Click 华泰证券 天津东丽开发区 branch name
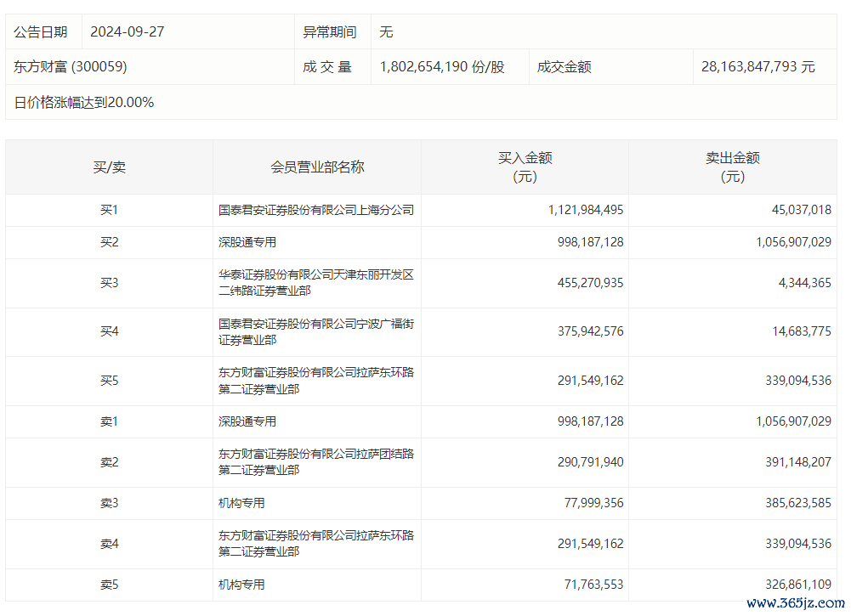The height and width of the screenshot is (616, 851). coord(316,283)
